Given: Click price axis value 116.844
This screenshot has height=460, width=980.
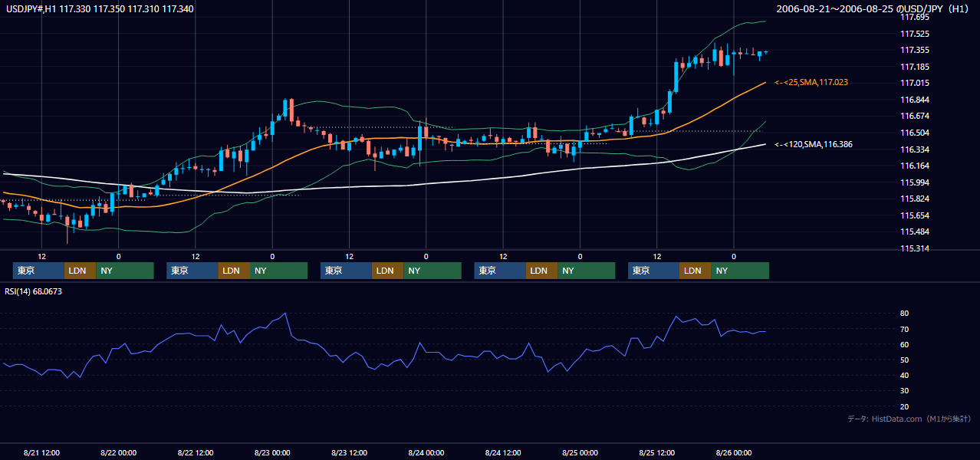Looking at the screenshot, I should 915,100.
